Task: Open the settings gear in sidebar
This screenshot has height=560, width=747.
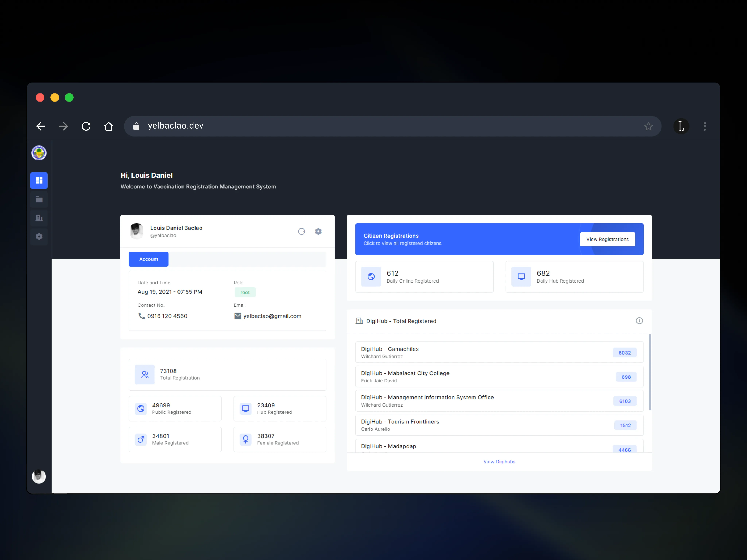Action: click(39, 236)
